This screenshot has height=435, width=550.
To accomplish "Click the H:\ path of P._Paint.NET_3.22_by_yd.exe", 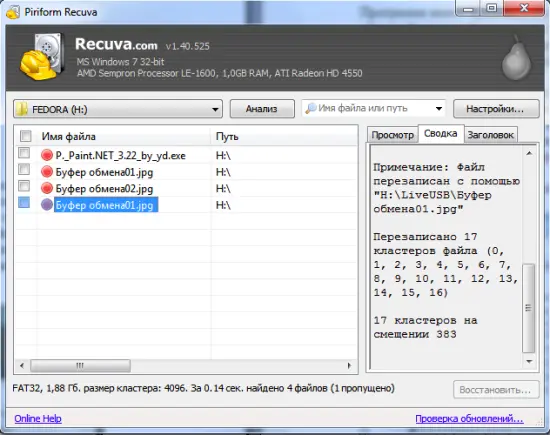I will click(223, 155).
